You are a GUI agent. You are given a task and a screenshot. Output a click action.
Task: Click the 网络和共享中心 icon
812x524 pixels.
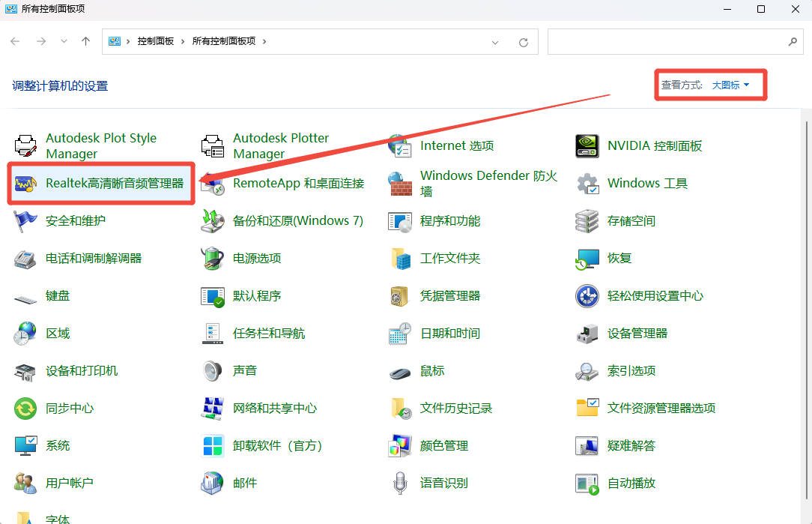(x=212, y=409)
